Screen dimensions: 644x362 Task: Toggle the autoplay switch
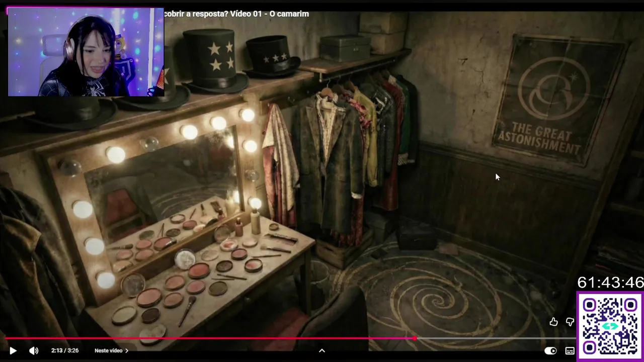551,350
